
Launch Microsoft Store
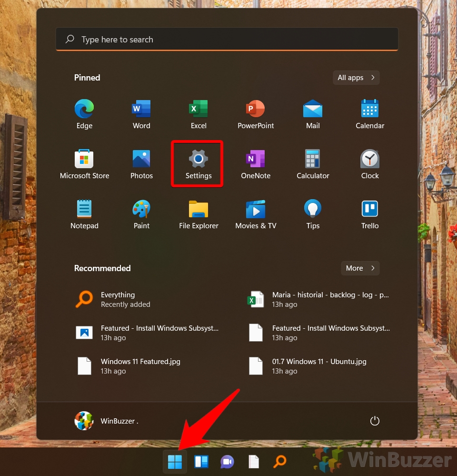click(84, 164)
